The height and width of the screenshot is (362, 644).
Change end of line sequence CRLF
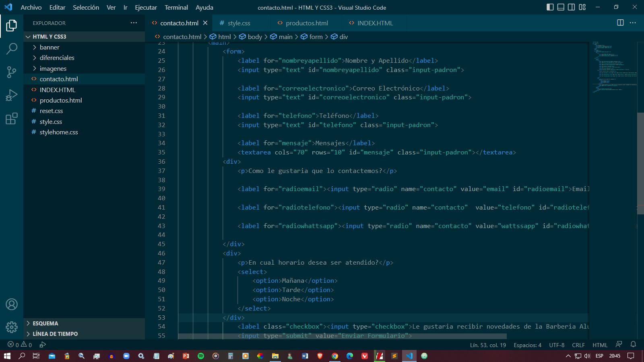578,345
